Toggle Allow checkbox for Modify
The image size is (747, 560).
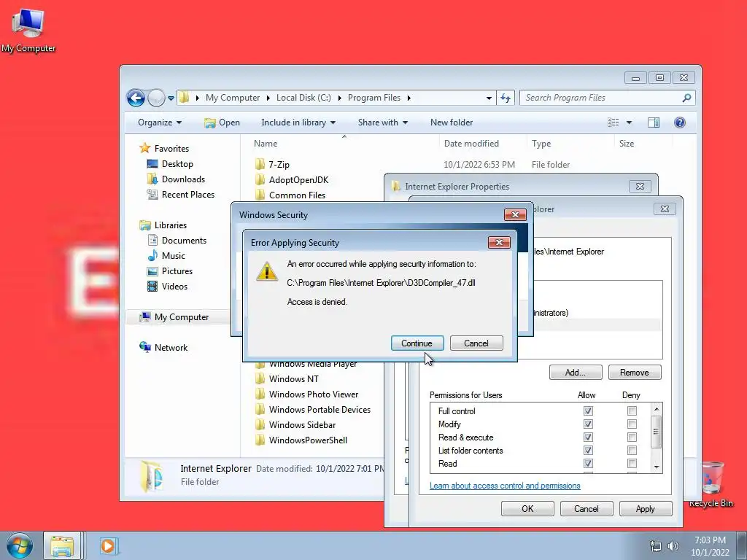(x=588, y=424)
